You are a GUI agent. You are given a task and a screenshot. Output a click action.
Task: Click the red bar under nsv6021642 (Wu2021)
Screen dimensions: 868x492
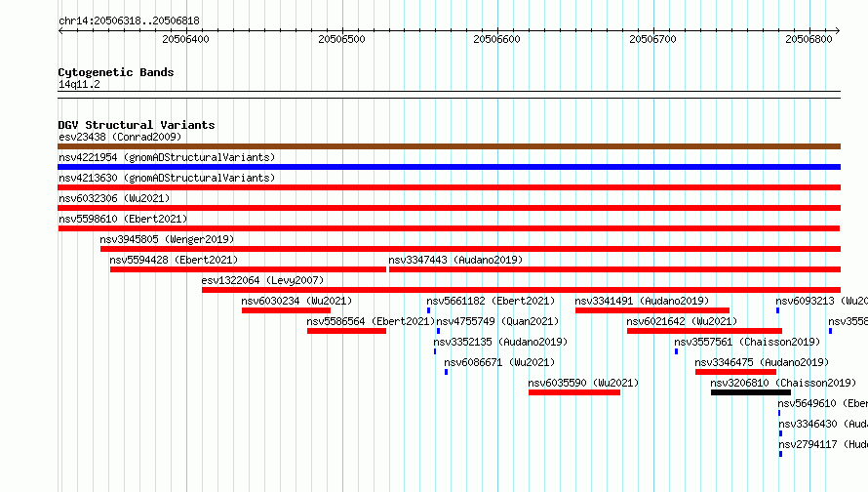pos(705,331)
